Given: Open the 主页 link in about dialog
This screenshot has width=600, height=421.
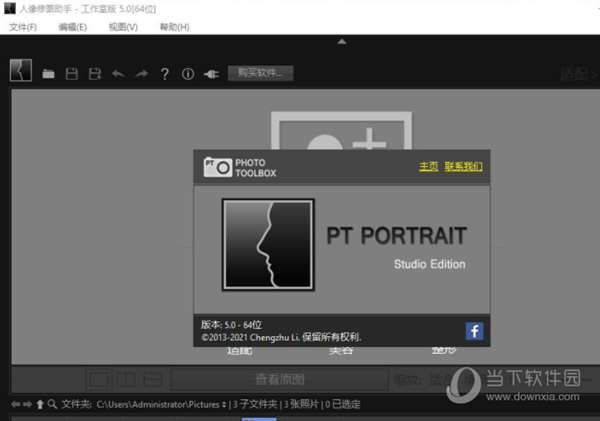Looking at the screenshot, I should 429,166.
